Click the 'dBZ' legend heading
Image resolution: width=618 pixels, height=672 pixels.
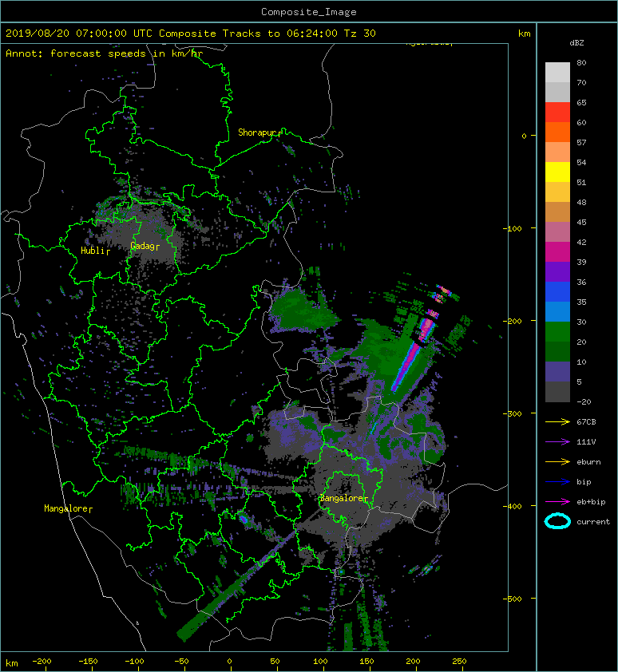coord(576,43)
